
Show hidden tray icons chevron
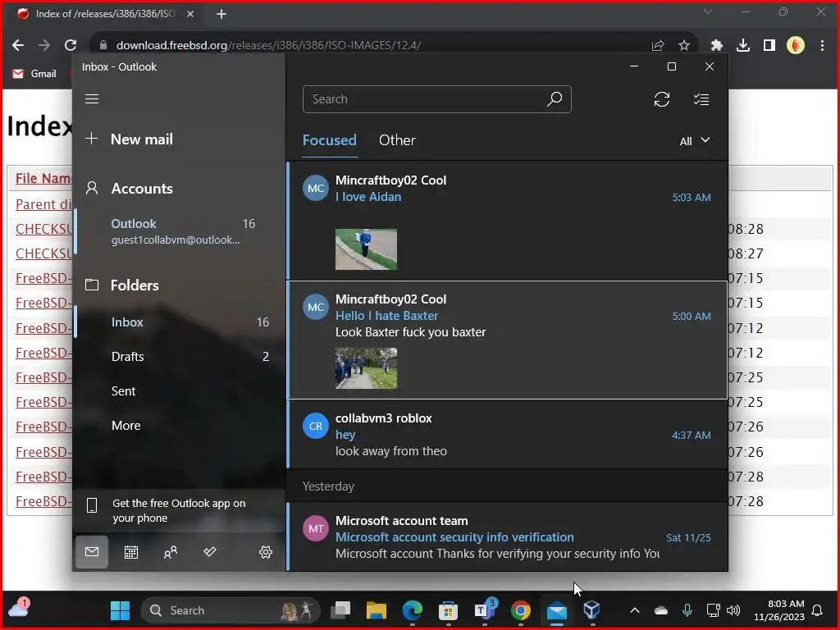[x=635, y=610]
